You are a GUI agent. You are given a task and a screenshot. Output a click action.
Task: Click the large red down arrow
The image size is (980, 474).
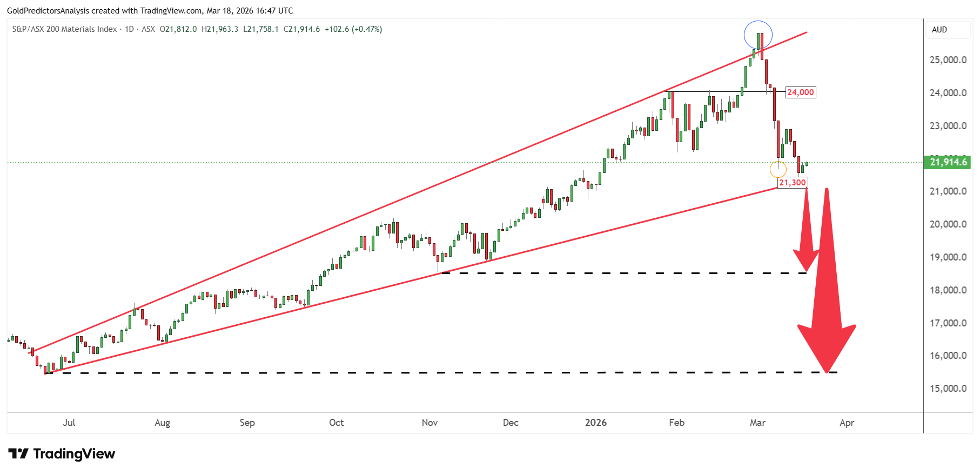(827, 281)
